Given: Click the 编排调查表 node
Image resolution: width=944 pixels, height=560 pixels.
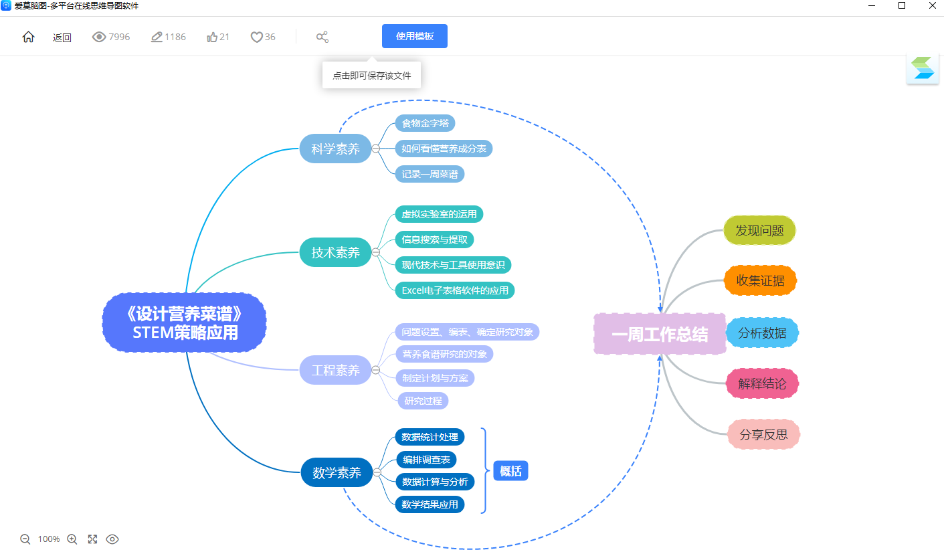Looking at the screenshot, I should [426, 460].
